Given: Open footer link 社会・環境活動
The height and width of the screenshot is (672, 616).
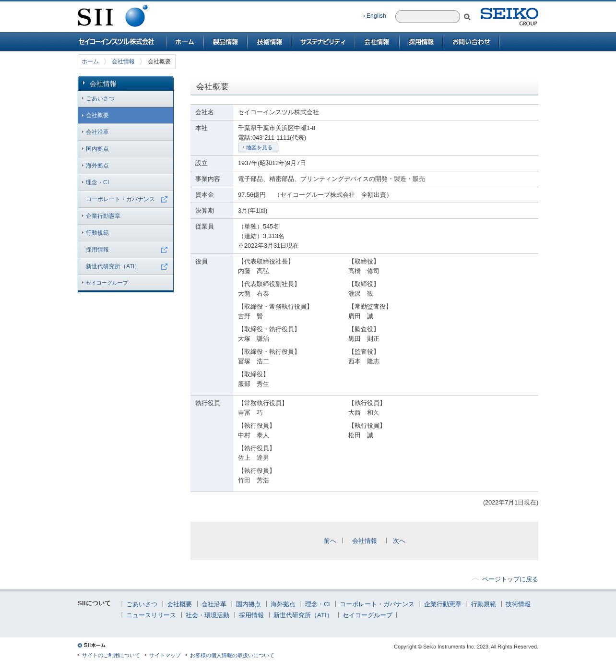Looking at the screenshot, I should pyautogui.click(x=208, y=615).
